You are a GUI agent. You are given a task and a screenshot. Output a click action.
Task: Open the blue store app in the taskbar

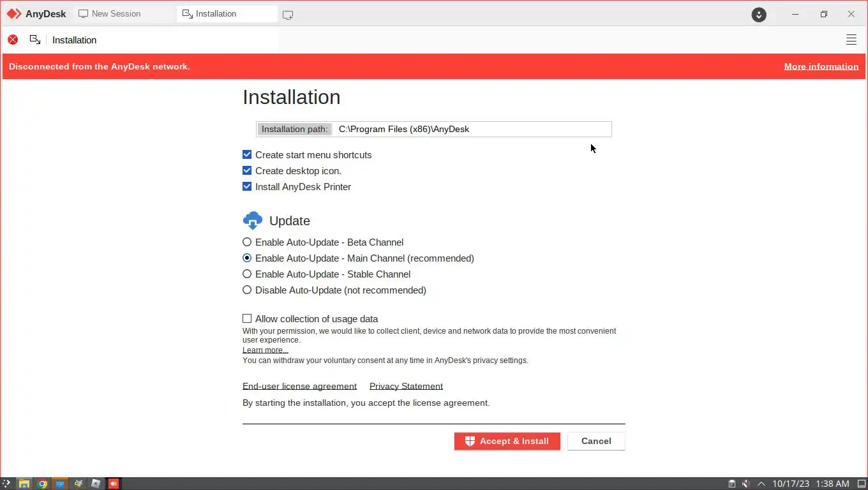click(x=60, y=484)
